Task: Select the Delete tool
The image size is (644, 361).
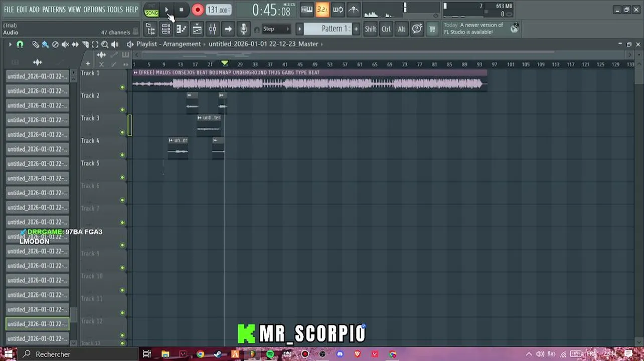Action: pyautogui.click(x=55, y=44)
